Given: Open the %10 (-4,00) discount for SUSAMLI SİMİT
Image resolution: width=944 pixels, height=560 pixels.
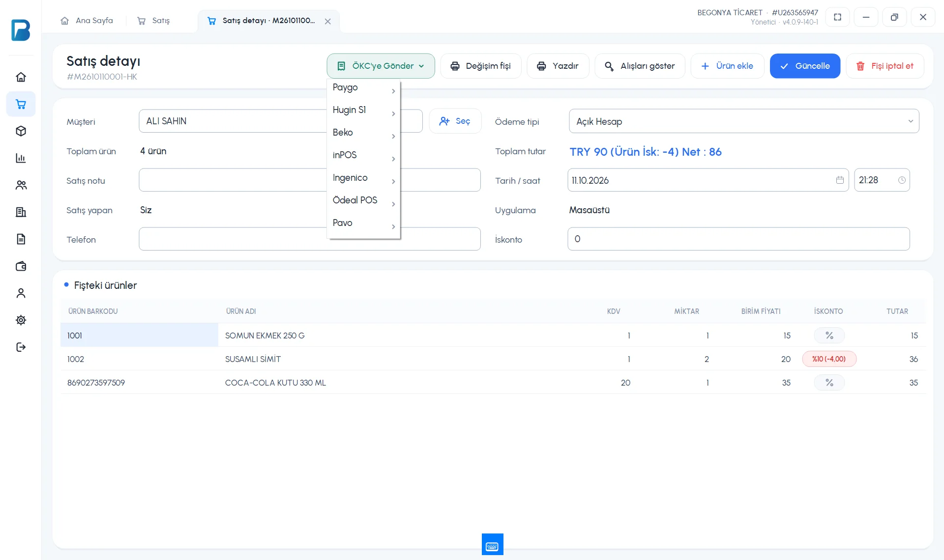Looking at the screenshot, I should (829, 359).
